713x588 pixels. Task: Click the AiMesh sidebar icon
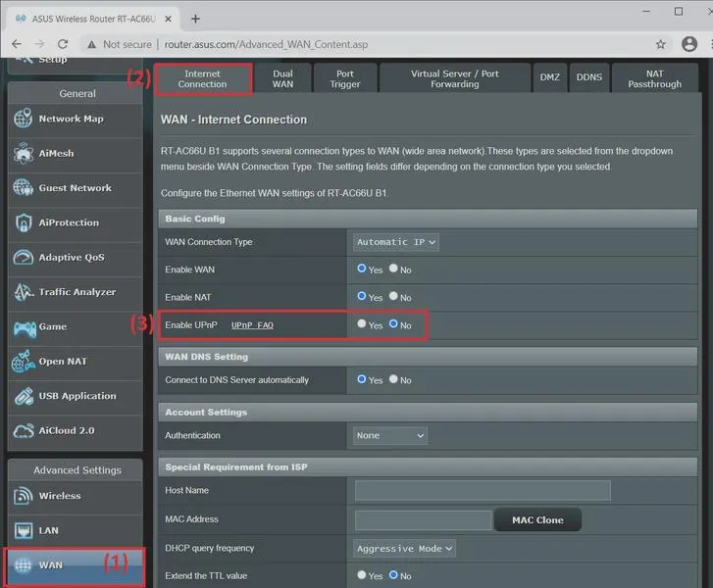(23, 153)
